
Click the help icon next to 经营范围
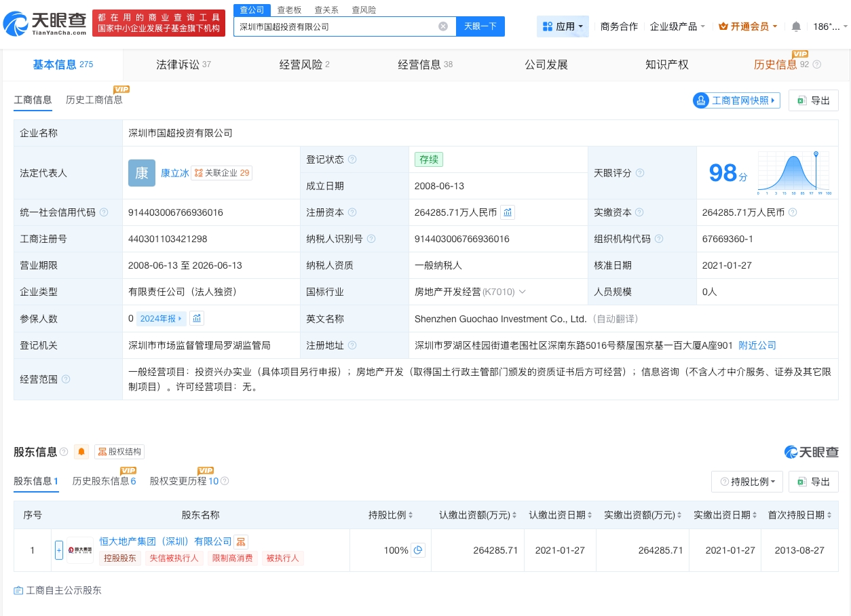[x=66, y=379]
